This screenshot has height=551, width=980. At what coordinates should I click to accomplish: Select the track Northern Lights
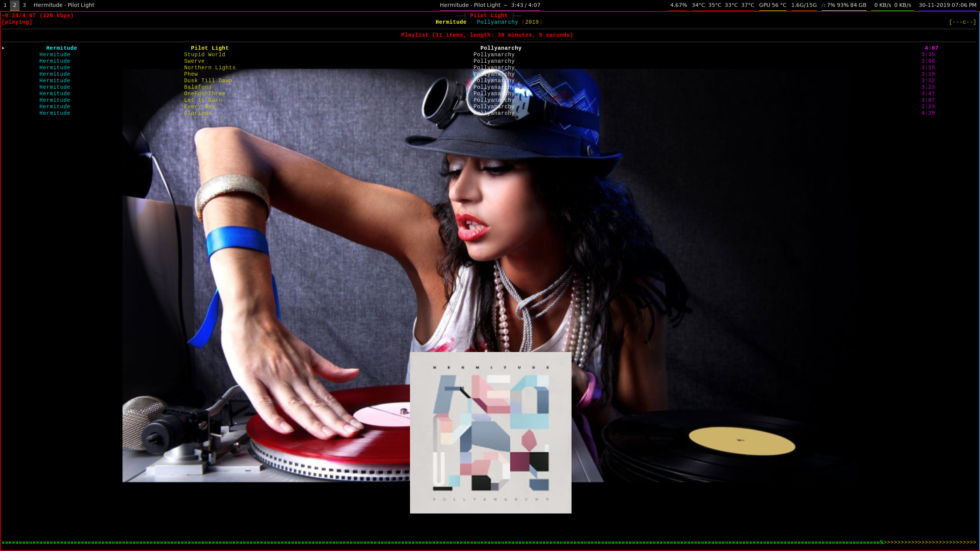point(209,68)
